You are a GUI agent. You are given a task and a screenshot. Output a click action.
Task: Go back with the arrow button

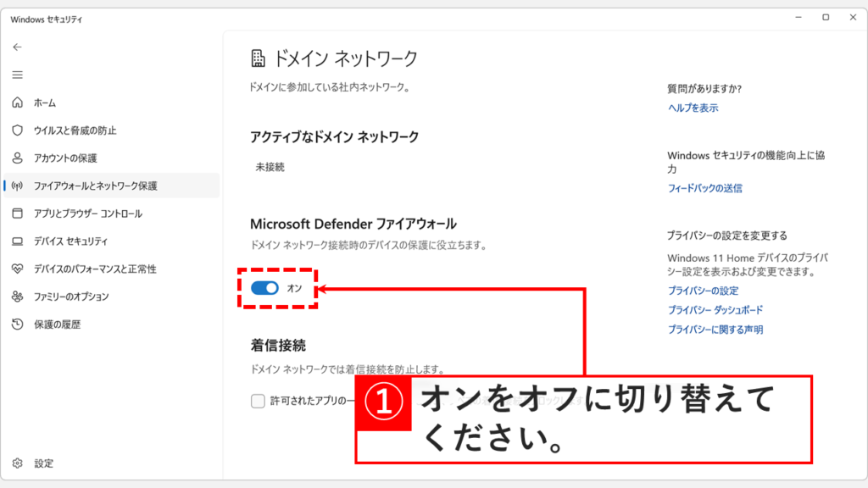(x=16, y=48)
